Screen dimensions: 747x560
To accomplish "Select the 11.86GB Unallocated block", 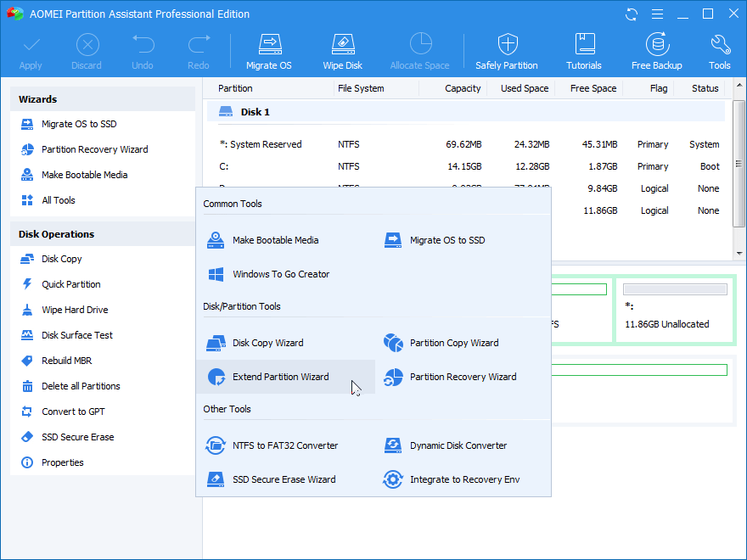I will tap(675, 310).
